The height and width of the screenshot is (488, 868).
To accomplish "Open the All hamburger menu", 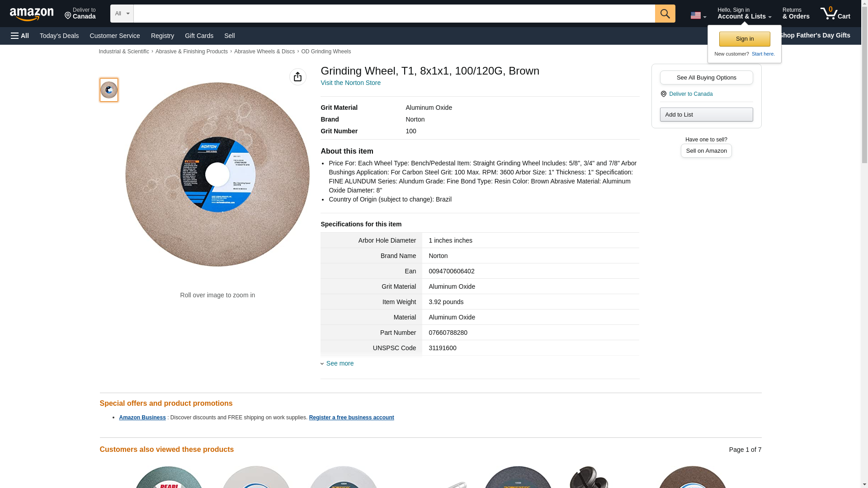I will (20, 36).
